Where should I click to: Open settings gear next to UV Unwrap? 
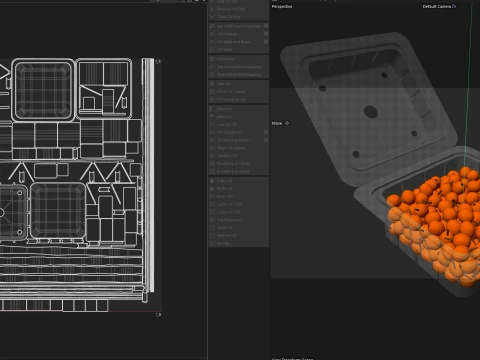pyautogui.click(x=266, y=34)
